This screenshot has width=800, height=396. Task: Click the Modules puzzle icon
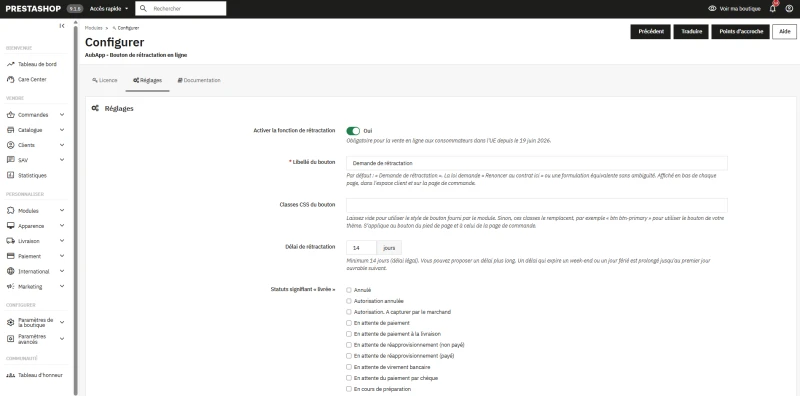pyautogui.click(x=11, y=210)
